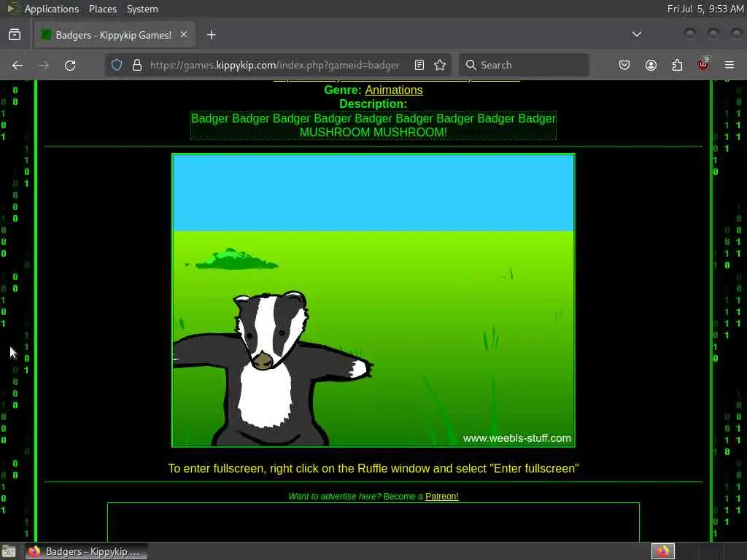Open the Firefox hamburger menu
The image size is (747, 560).
[729, 65]
